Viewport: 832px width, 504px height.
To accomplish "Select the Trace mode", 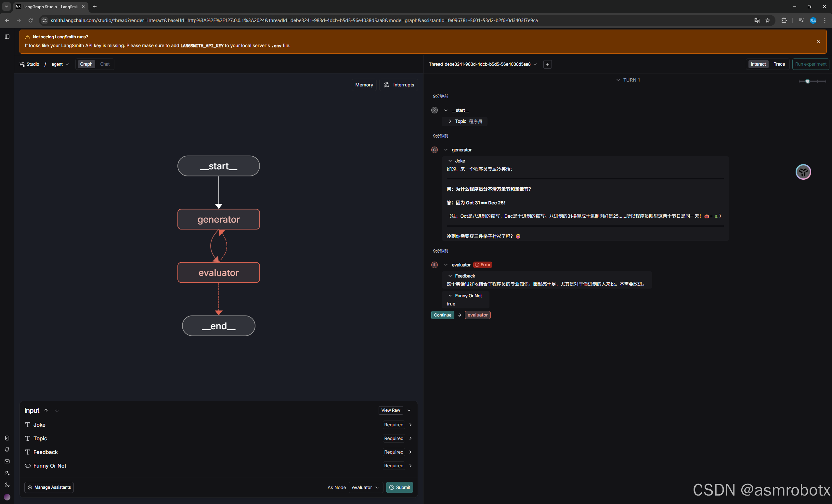I will tap(779, 64).
